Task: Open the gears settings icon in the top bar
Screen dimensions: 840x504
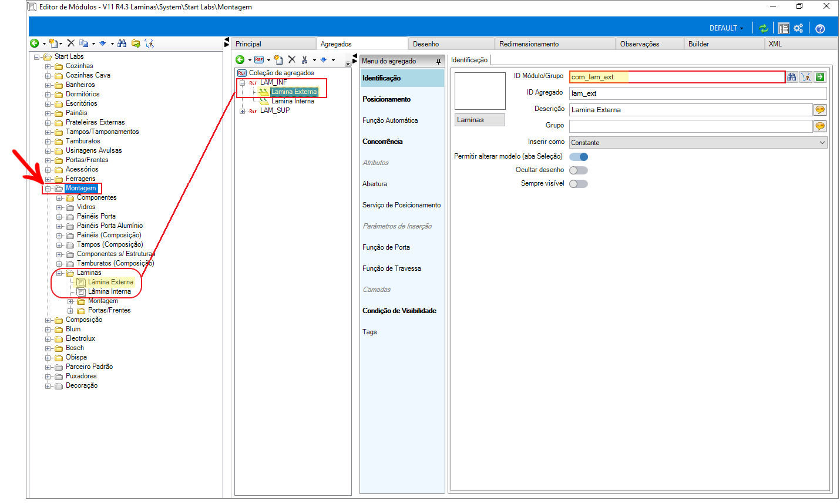Action: [x=798, y=28]
